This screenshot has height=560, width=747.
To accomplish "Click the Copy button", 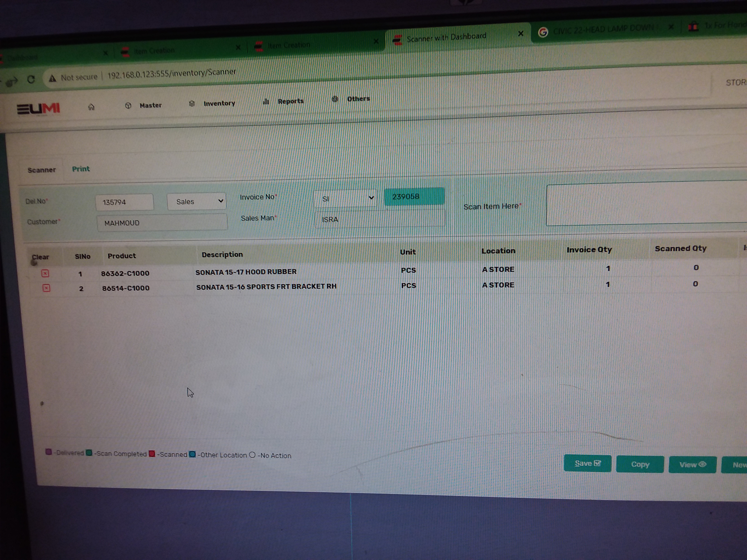I will [640, 464].
